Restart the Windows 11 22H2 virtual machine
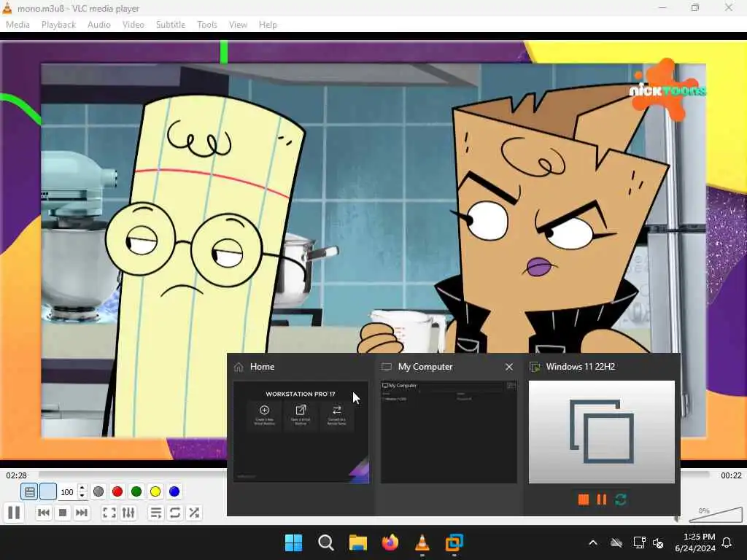Screen dimensions: 747x560 pyautogui.click(x=620, y=499)
